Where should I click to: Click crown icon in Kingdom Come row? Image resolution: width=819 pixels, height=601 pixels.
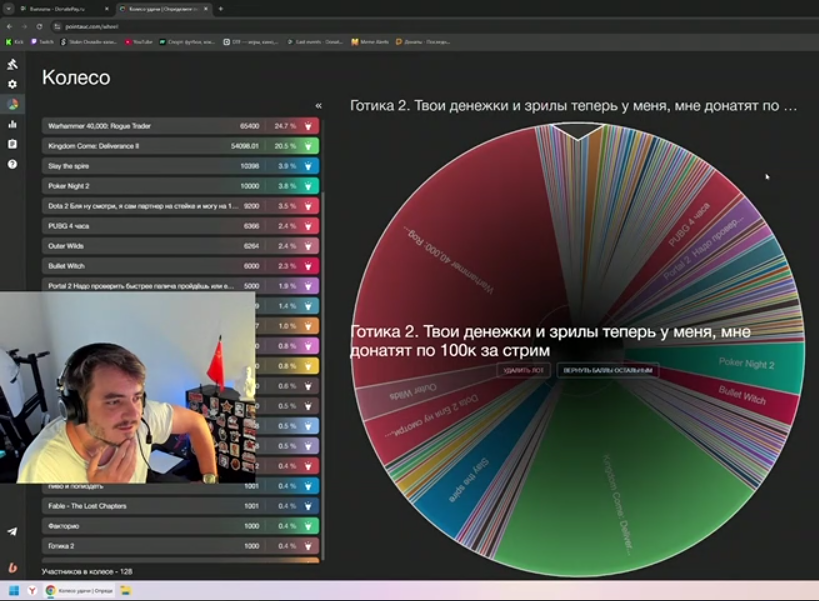(x=308, y=146)
